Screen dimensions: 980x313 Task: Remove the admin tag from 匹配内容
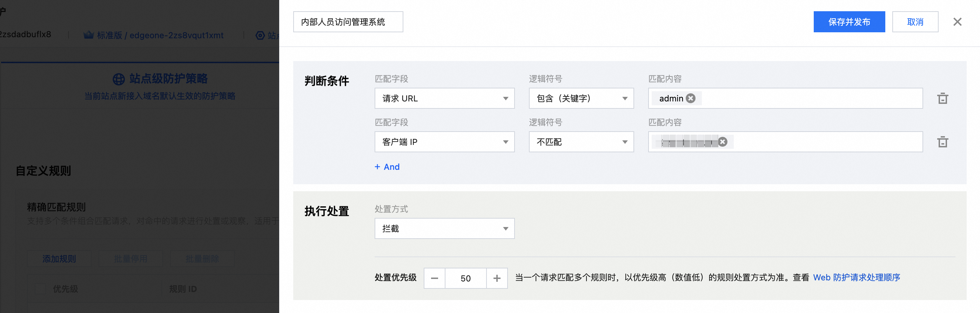click(x=691, y=98)
